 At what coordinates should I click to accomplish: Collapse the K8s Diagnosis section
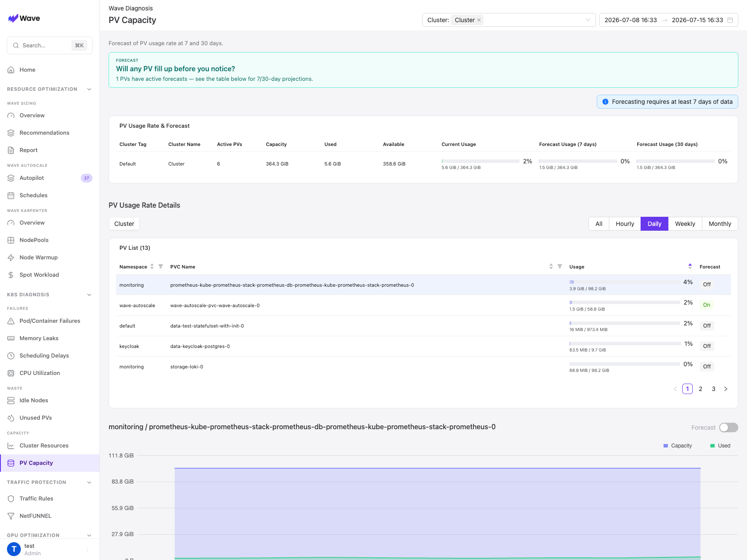[x=89, y=295]
